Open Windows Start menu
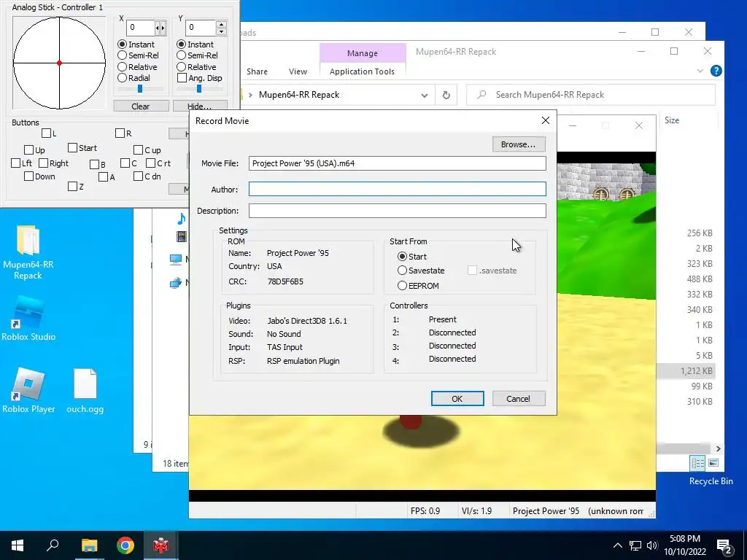 tap(18, 545)
